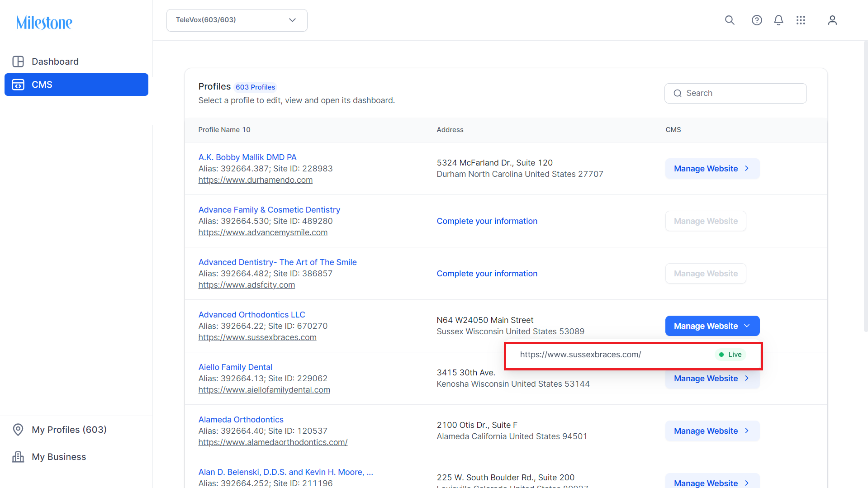Open Advance Family & Cosmetic Dentistry profile
868x488 pixels.
(269, 210)
